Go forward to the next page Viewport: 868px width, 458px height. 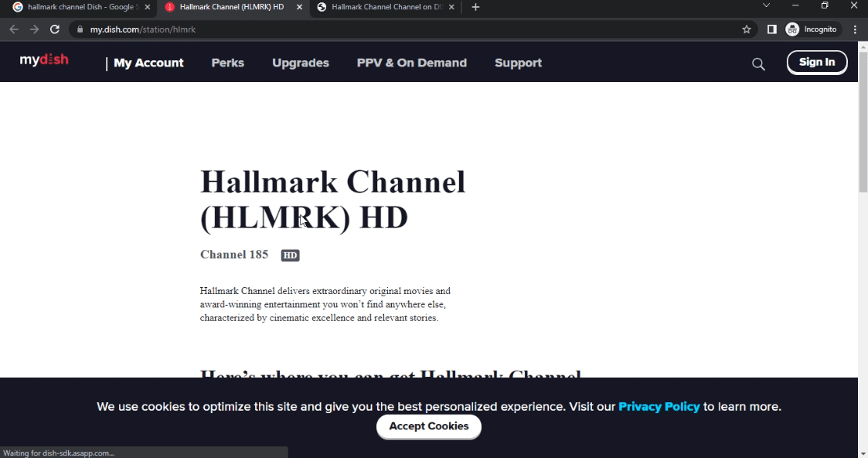tap(34, 29)
